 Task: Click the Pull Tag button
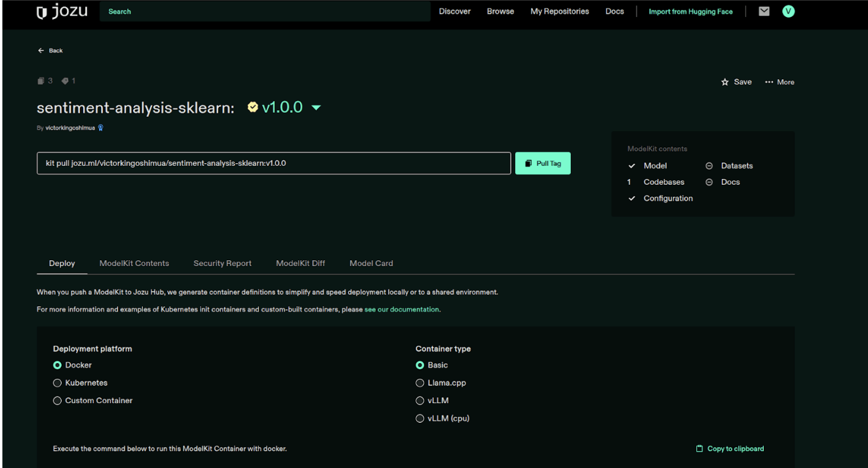point(543,163)
